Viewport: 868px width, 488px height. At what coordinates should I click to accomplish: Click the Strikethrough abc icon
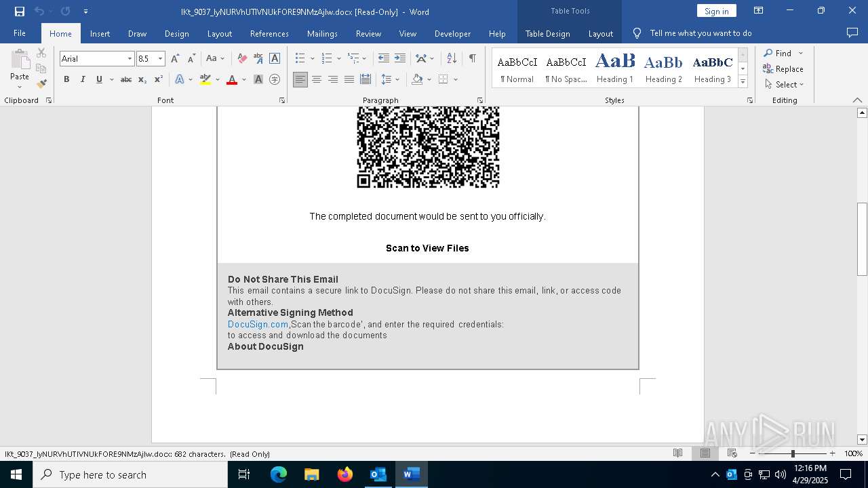[126, 80]
